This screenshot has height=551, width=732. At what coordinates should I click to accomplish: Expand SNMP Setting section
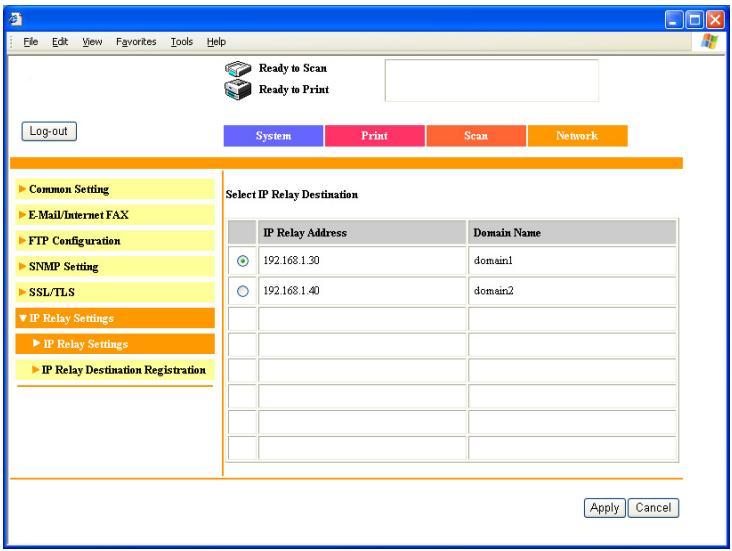115,266
